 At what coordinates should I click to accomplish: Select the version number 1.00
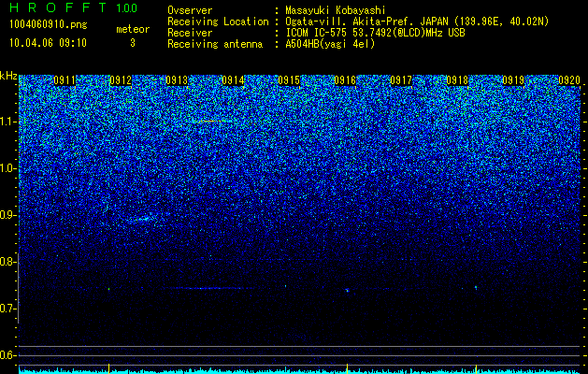click(x=127, y=7)
